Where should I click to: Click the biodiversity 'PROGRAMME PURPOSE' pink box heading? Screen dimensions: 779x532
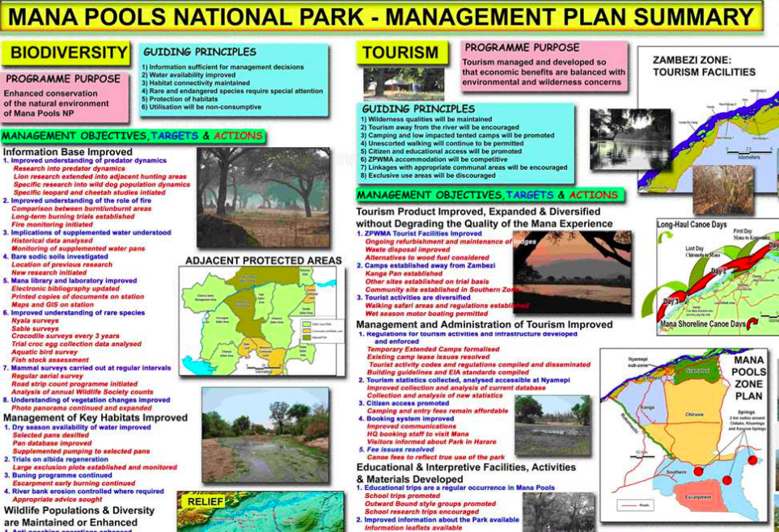(63, 79)
